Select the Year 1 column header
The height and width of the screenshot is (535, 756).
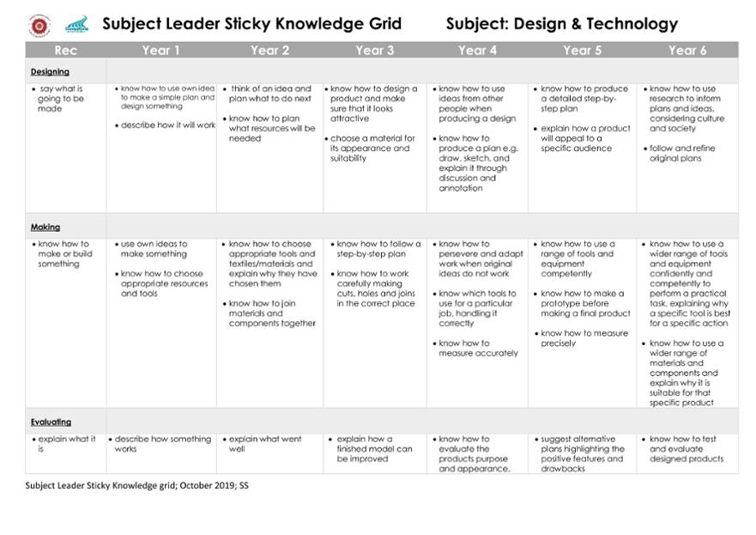point(160,50)
